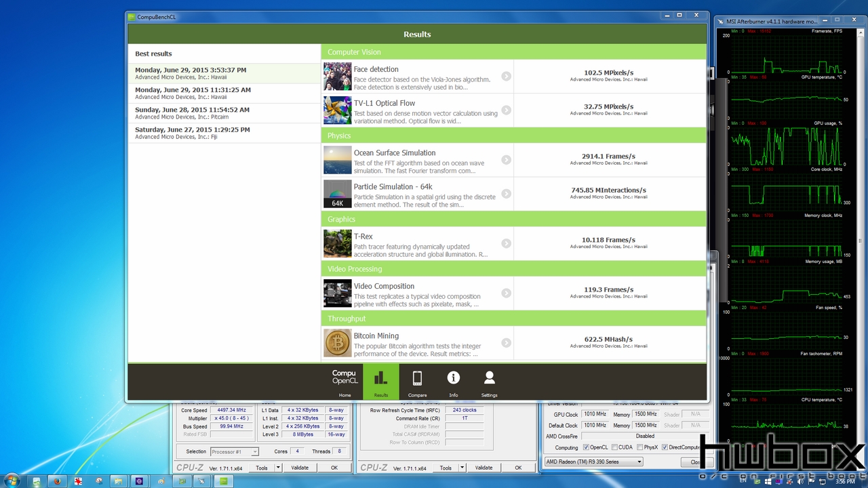This screenshot has width=868, height=488.
Task: Open Video Composition details arrow
Action: click(506, 293)
